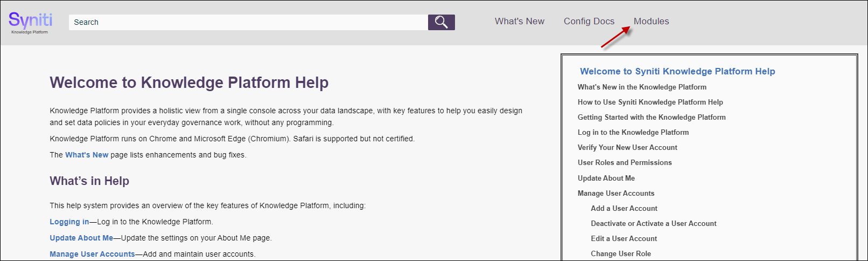The image size is (868, 261).
Task: Follow the What's New inline page link
Action: [x=87, y=155]
